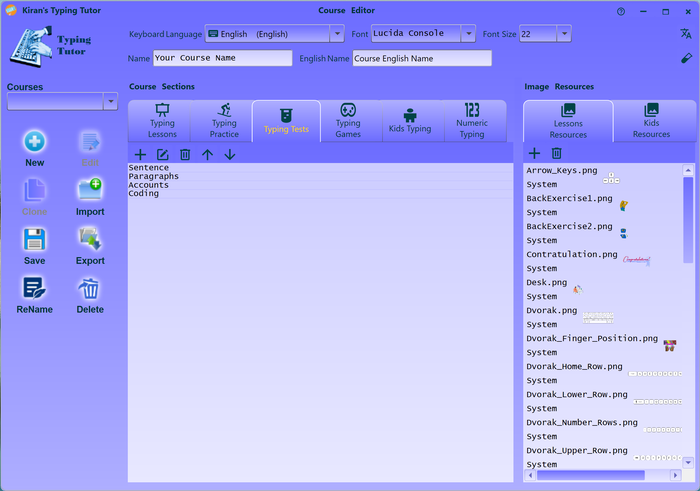This screenshot has width=700, height=491.
Task: Click the Typing Tutor logo
Action: click(50, 46)
